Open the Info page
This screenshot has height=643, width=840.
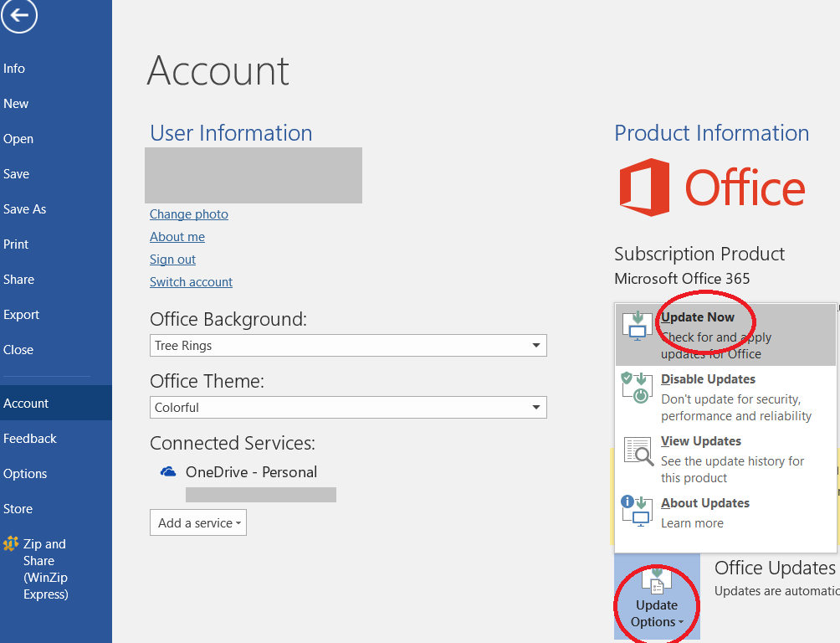[14, 69]
